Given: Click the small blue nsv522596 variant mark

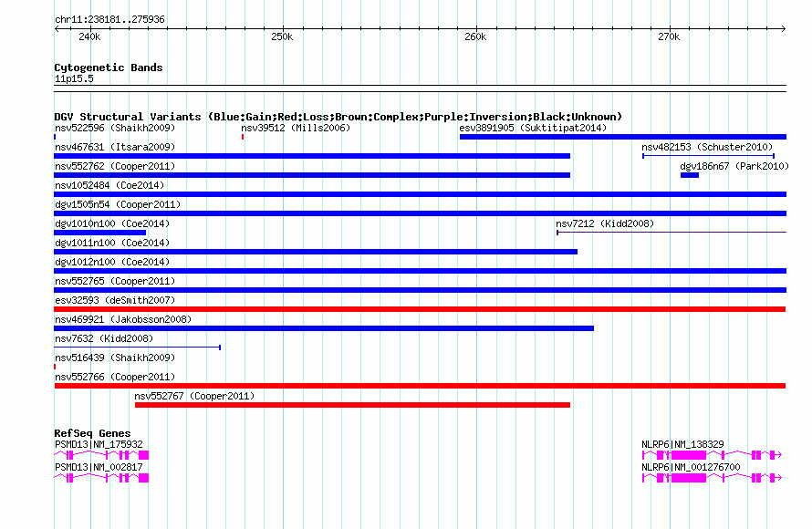Looking at the screenshot, I should pos(55,137).
